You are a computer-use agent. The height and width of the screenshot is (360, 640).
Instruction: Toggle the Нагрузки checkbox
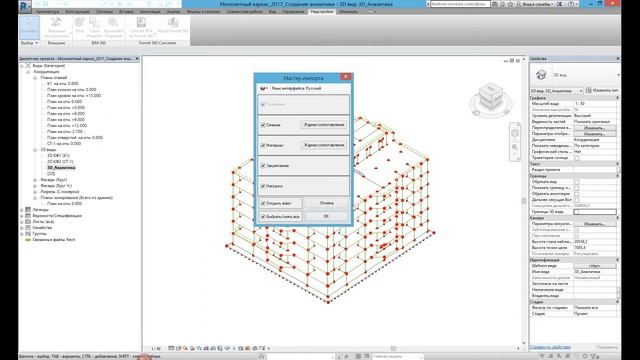(263, 186)
